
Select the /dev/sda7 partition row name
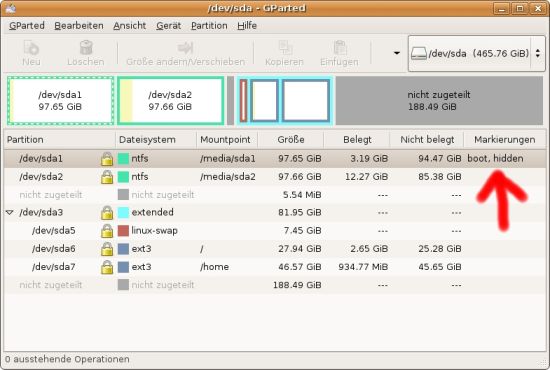(54, 267)
